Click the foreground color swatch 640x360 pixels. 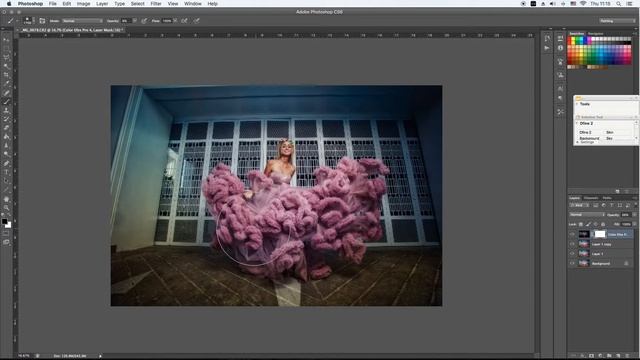point(4,221)
